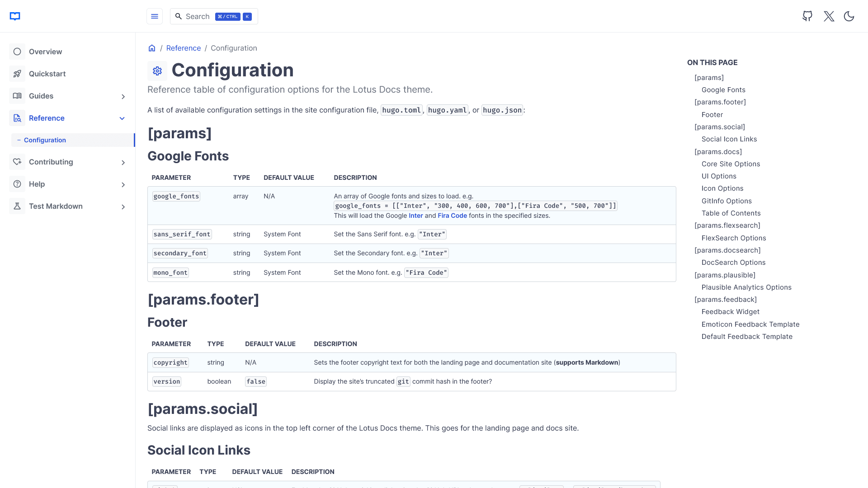Expand the Guides sidebar section
Viewport: 868px width, 488px height.
pos(123,96)
